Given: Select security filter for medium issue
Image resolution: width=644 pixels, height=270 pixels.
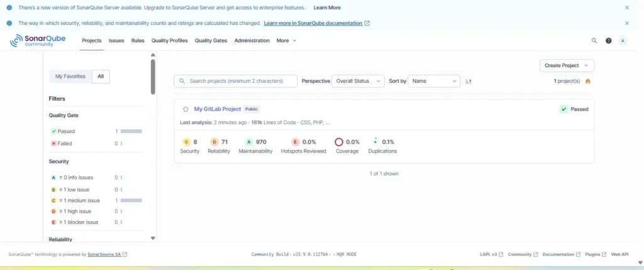Looking at the screenshot, I should pyautogui.click(x=78, y=200).
